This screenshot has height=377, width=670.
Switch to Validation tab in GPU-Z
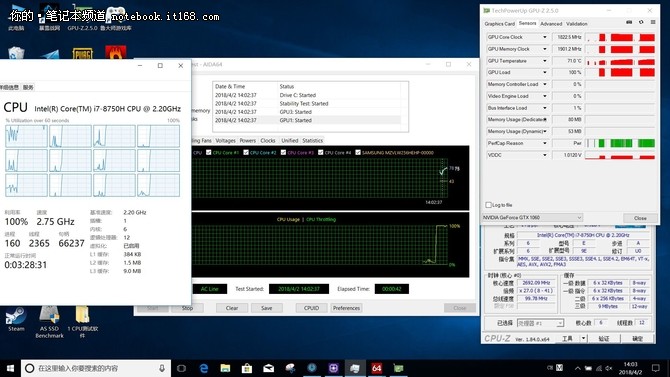[577, 24]
